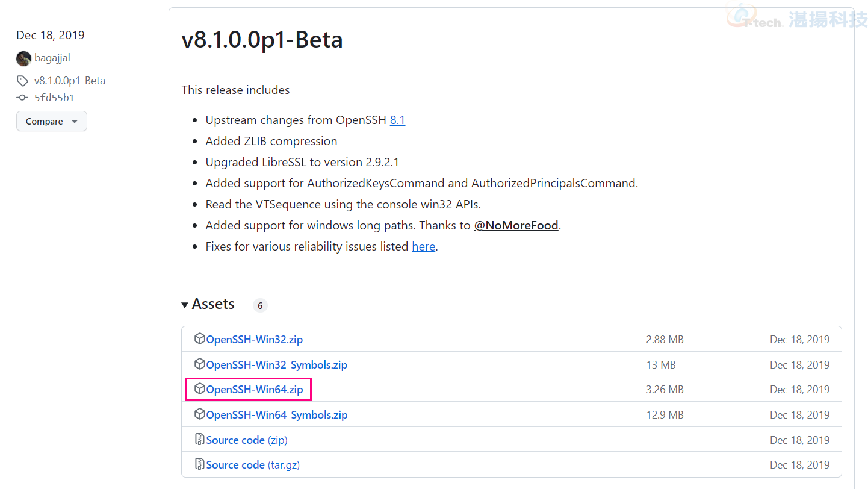The image size is (868, 489).
Task: Click bagajjal's avatar image
Action: click(23, 58)
